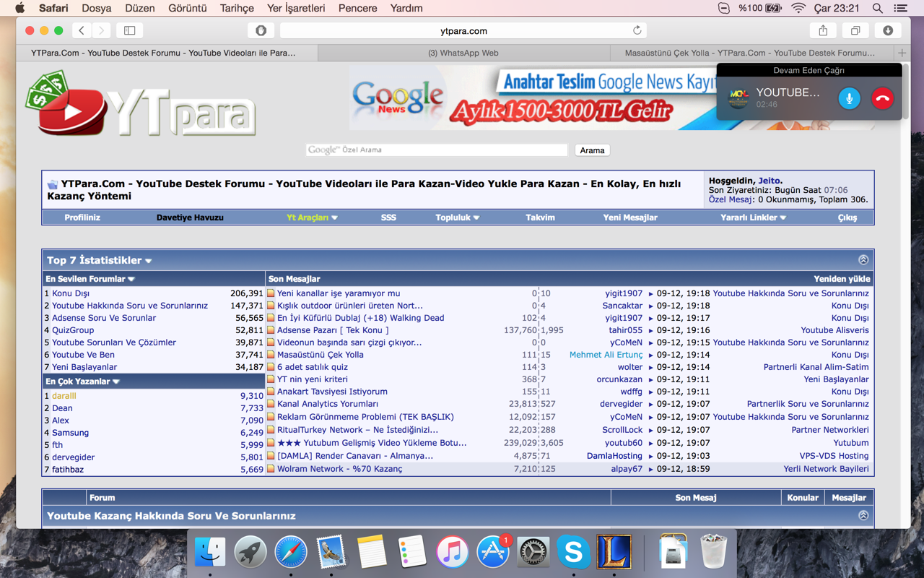Viewport: 924px width, 578px height.
Task: Open the "Kanal Analytics Yorumları" thread
Action: click(328, 404)
